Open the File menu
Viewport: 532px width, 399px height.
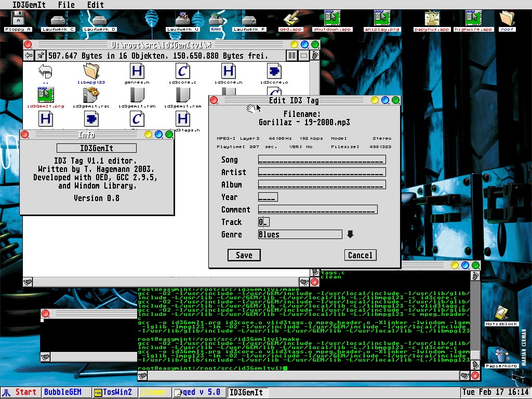pyautogui.click(x=66, y=5)
